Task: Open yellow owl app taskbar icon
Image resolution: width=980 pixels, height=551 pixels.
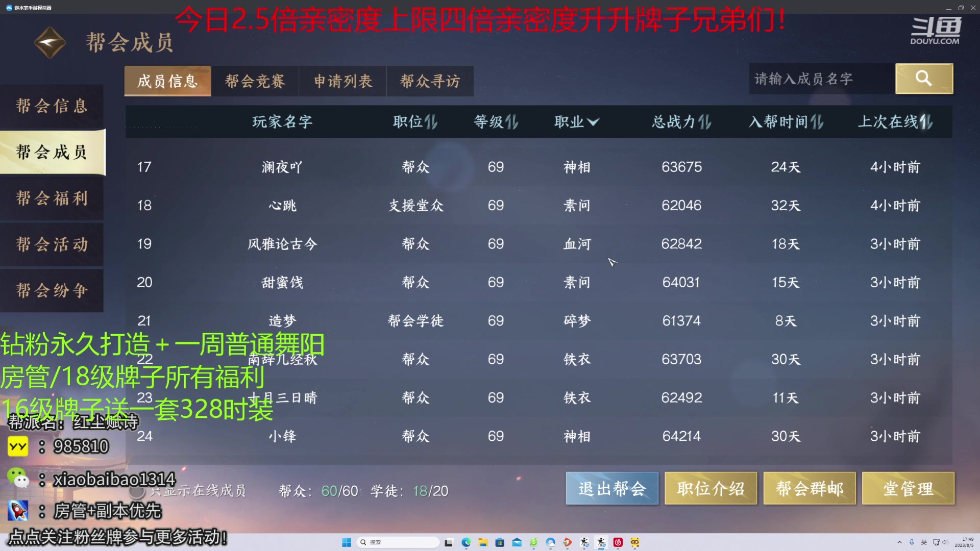Action: (x=635, y=542)
